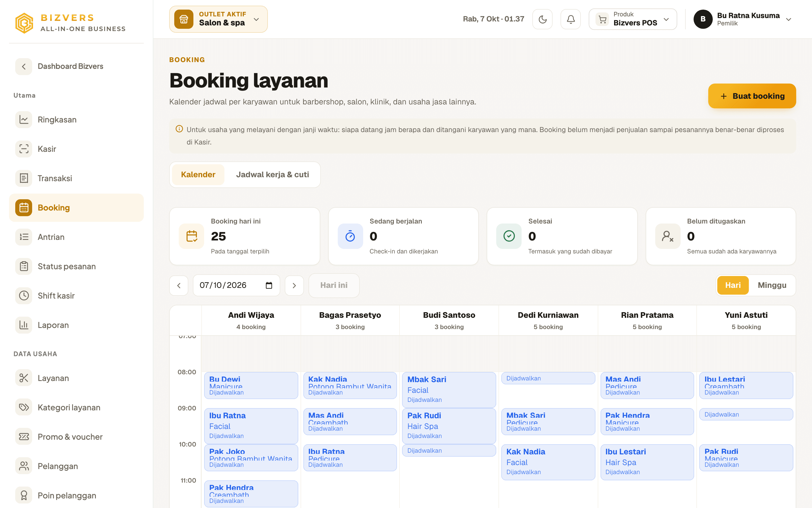Click Antrian list icon in sidebar
Image resolution: width=812 pixels, height=508 pixels.
(x=24, y=237)
